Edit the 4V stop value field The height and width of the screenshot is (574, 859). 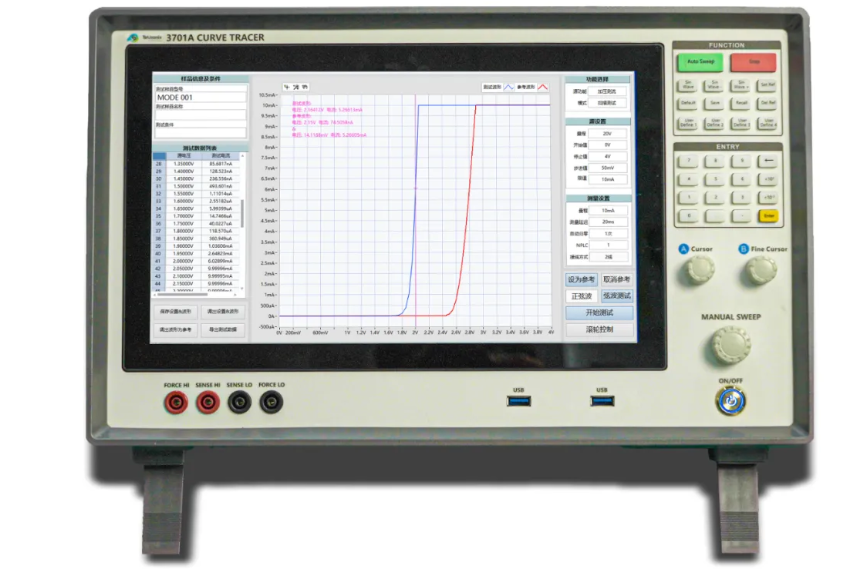pos(608,157)
